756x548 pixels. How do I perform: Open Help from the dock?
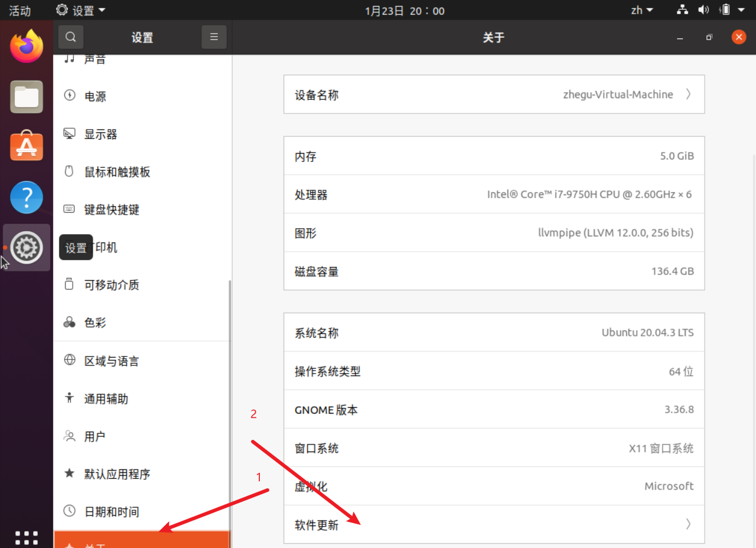27,197
